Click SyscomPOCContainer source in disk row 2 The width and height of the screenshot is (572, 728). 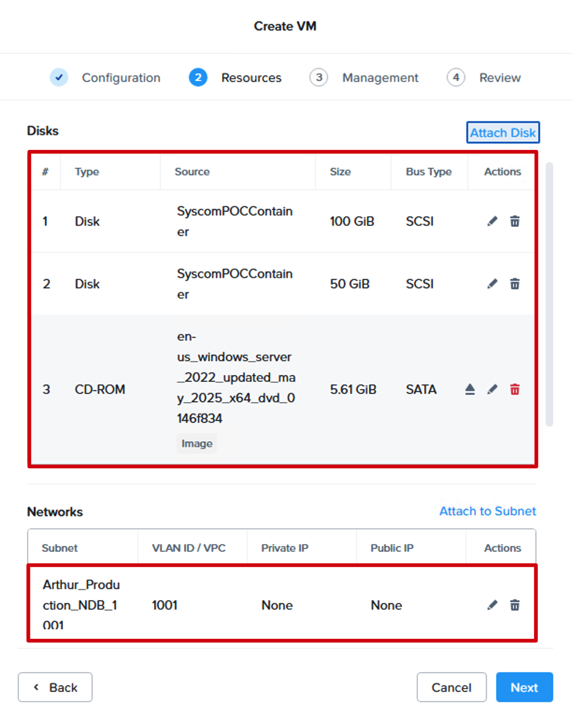tap(235, 284)
